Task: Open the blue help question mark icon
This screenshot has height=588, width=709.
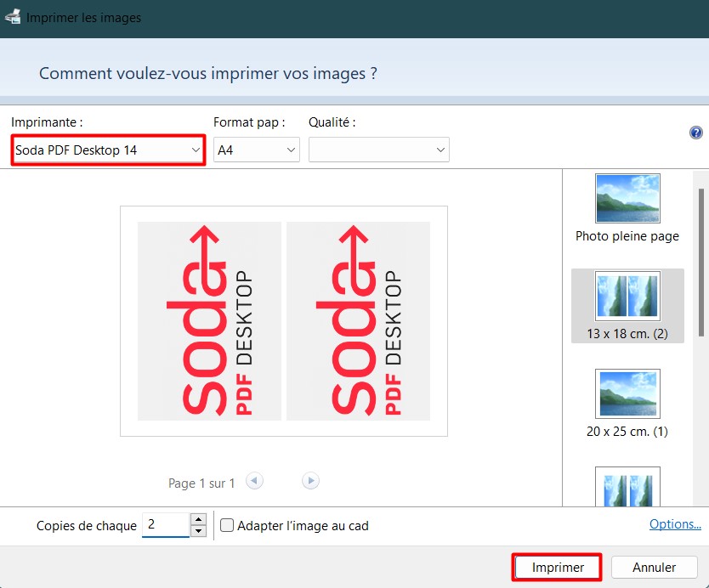Action: (x=696, y=133)
